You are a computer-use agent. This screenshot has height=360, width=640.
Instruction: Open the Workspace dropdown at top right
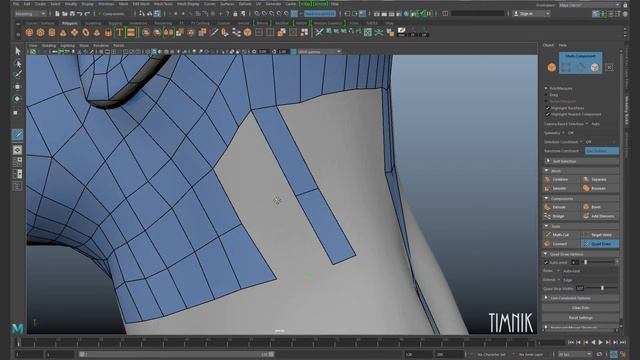coord(590,5)
